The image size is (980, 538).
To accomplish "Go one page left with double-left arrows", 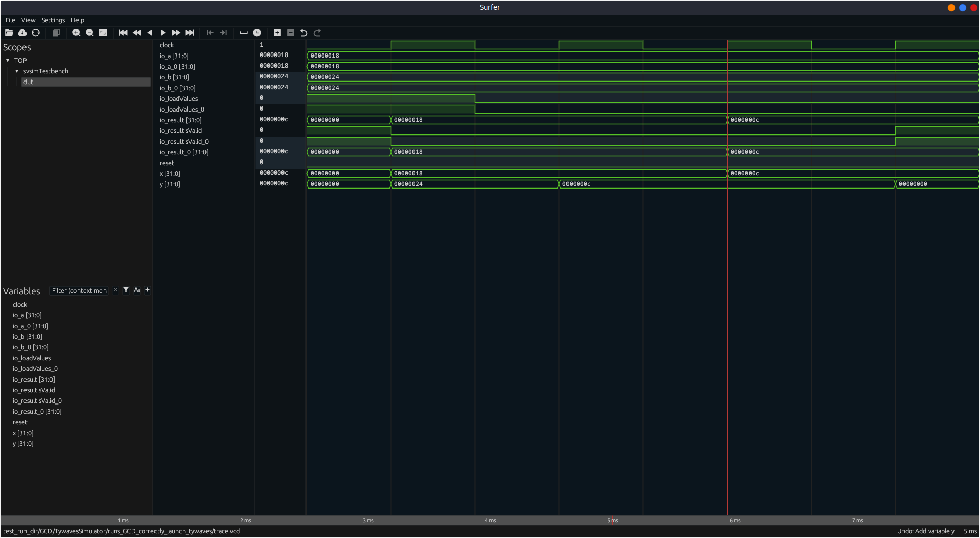I will (137, 33).
